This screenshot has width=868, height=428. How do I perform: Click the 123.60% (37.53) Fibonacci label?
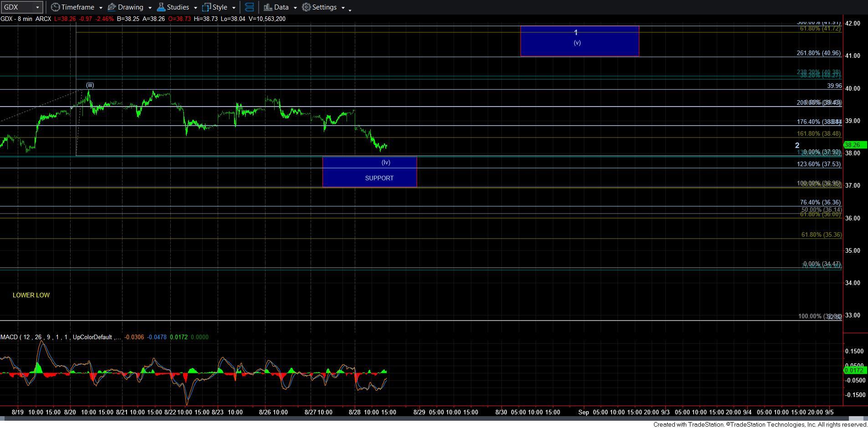point(818,164)
